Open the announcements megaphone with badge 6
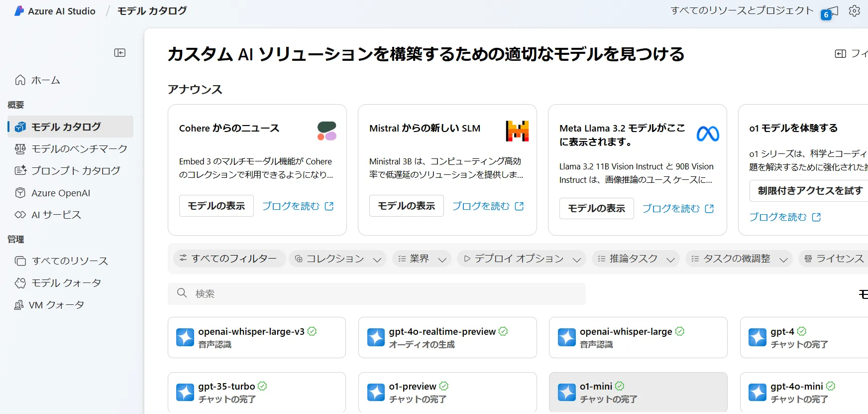868x414 pixels. (x=830, y=12)
